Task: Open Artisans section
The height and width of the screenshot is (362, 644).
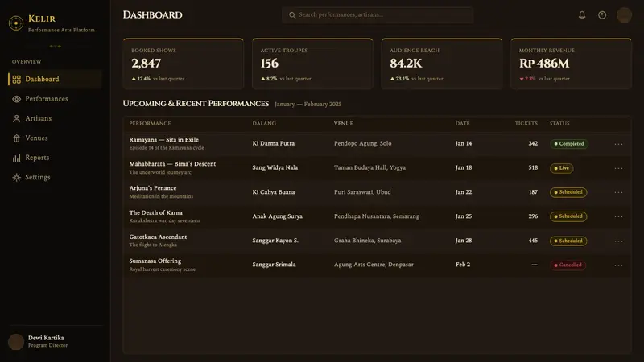Action: [x=55, y=118]
